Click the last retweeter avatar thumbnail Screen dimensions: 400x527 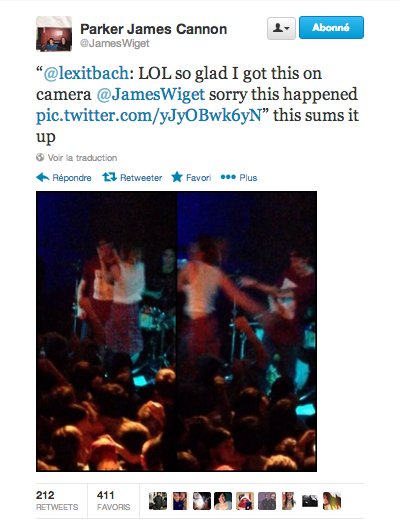[x=332, y=501]
